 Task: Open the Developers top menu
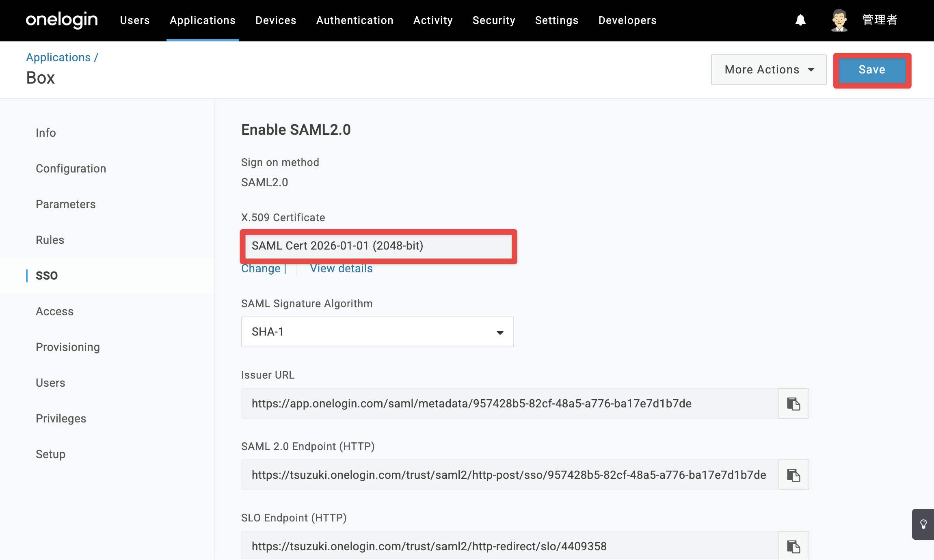pos(627,20)
